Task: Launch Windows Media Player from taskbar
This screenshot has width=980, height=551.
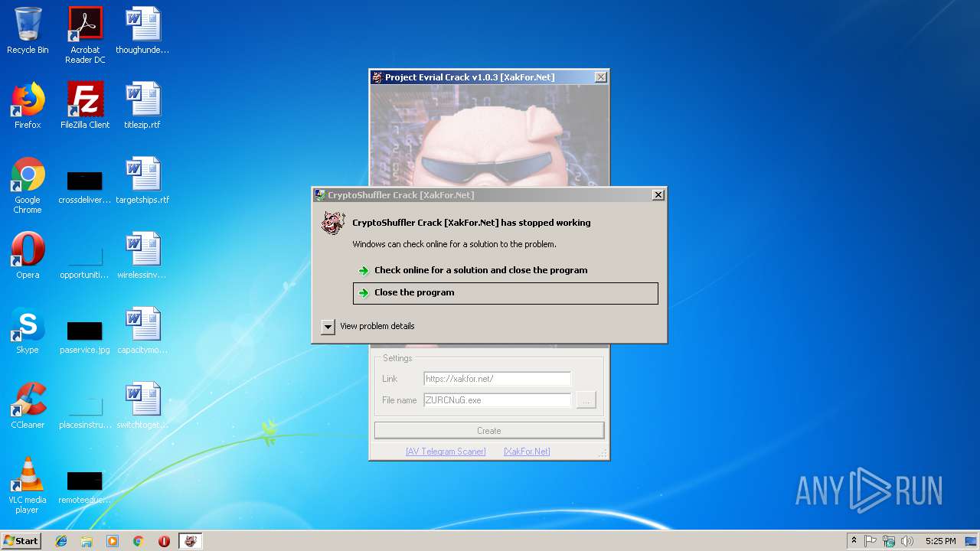Action: pos(113,541)
